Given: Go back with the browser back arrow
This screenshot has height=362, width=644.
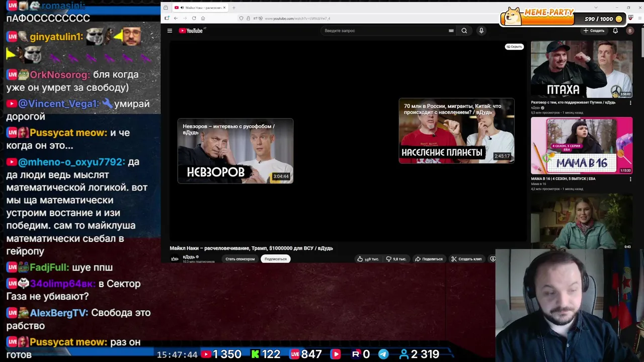Looking at the screenshot, I should pos(176,18).
